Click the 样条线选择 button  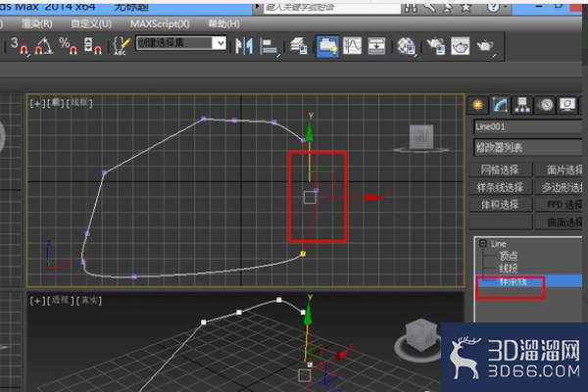500,187
